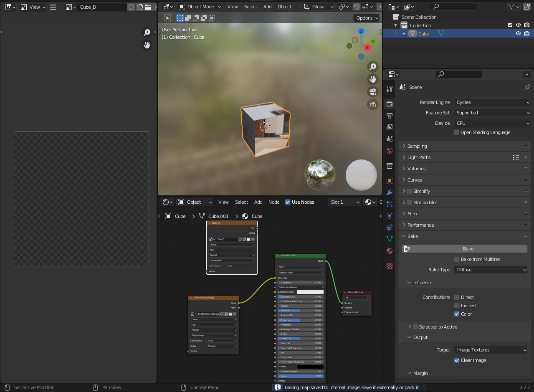Uncheck the Clear Image option

tap(457, 360)
